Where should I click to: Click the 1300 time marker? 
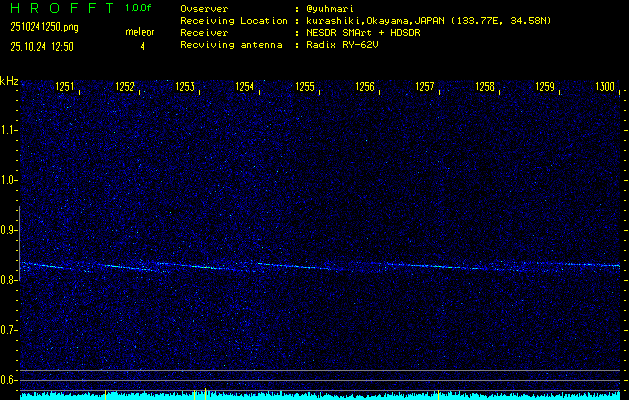[605, 87]
